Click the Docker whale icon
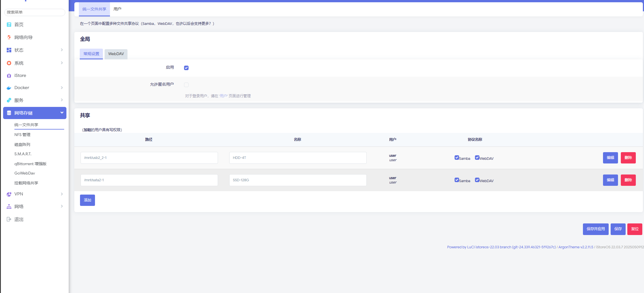The height and width of the screenshot is (293, 644). coord(9,88)
